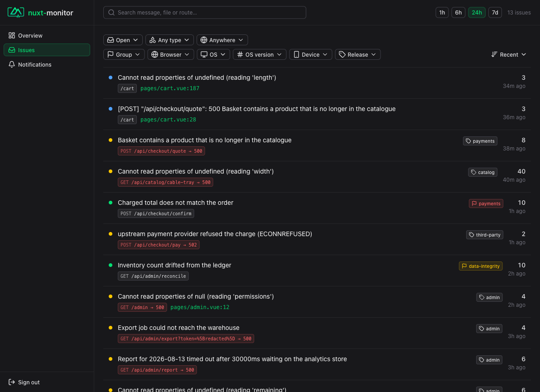540x392 pixels.
Task: Click the Sign out arrow icon
Action: [12, 382]
